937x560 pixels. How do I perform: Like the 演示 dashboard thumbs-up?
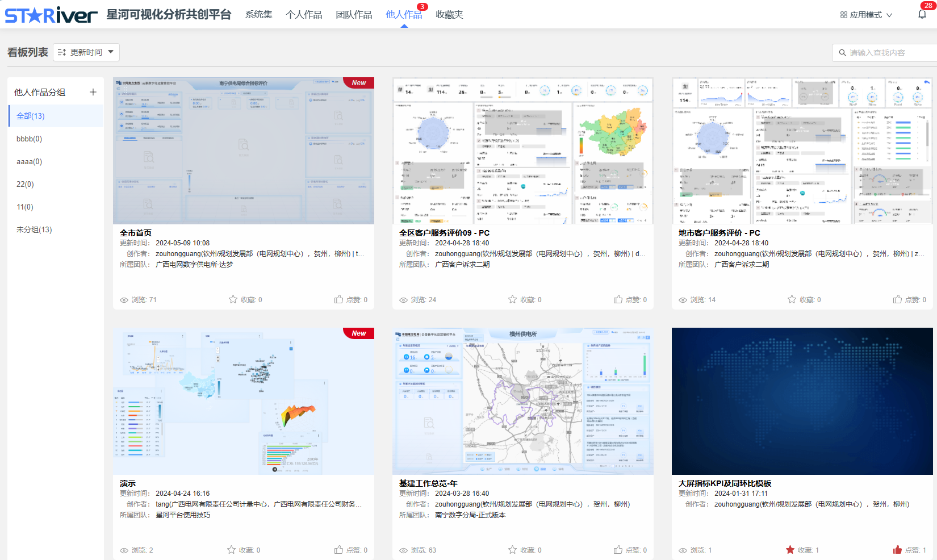click(338, 550)
